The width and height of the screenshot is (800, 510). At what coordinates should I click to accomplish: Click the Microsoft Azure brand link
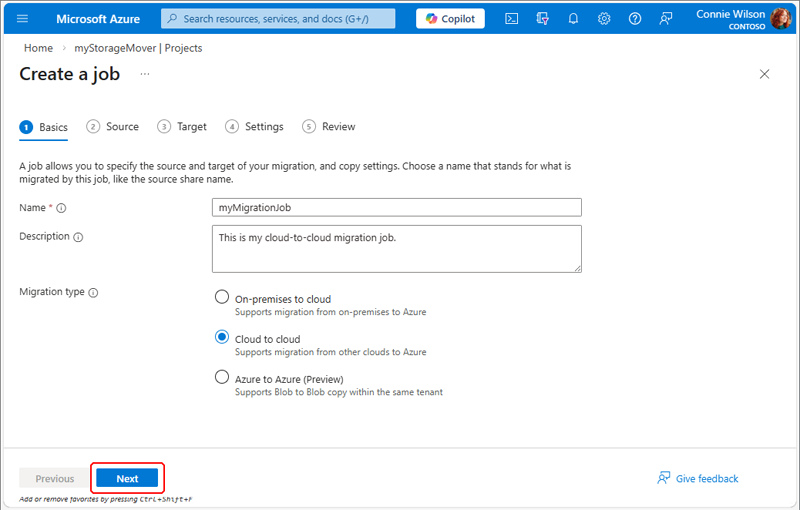(98, 19)
